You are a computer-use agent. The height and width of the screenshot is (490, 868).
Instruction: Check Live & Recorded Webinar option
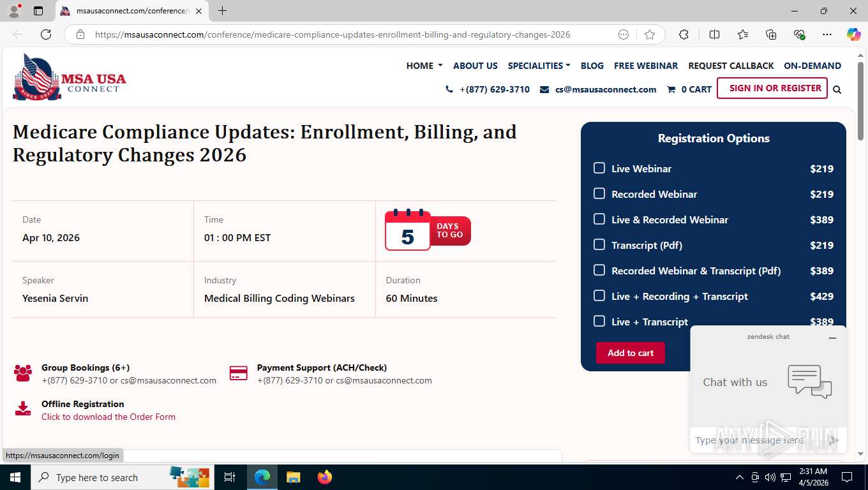click(599, 219)
